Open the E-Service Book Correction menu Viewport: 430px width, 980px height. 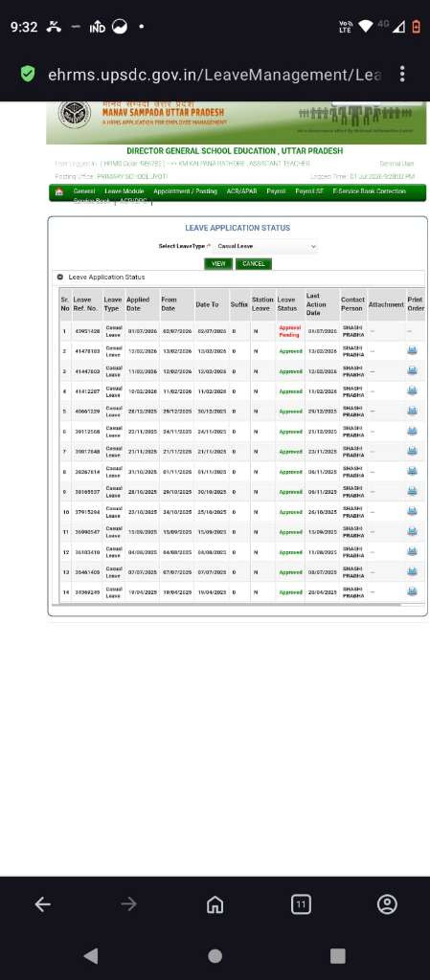click(370, 191)
